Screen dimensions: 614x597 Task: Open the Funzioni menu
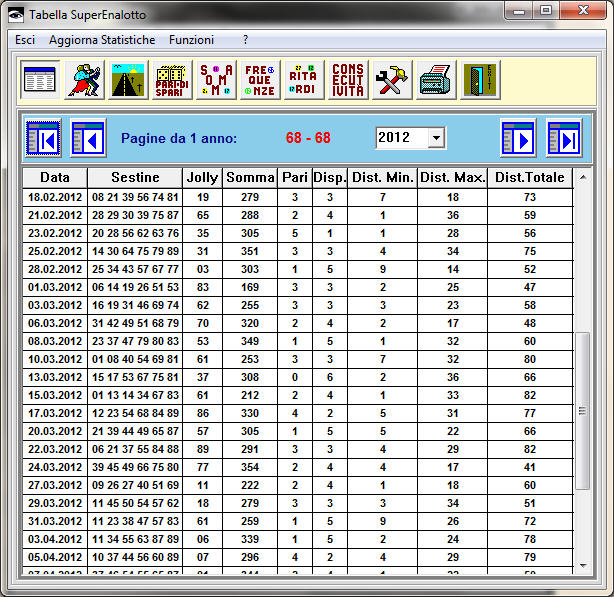click(191, 40)
